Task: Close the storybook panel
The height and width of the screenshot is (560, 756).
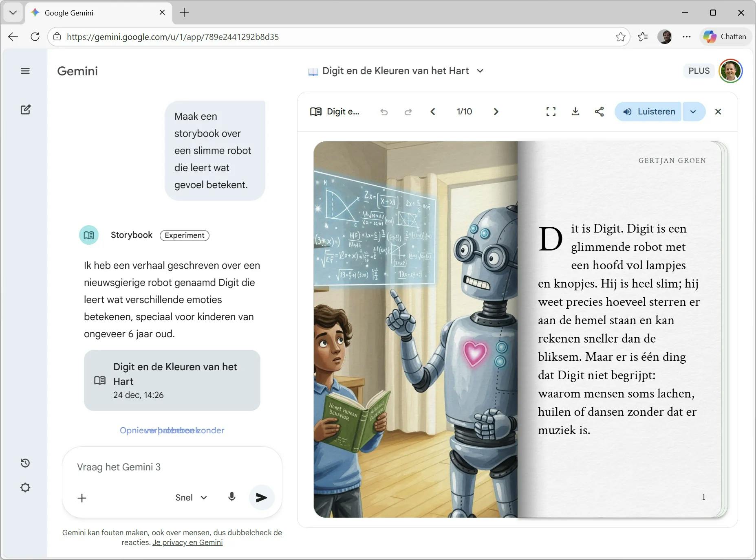Action: coord(718,112)
